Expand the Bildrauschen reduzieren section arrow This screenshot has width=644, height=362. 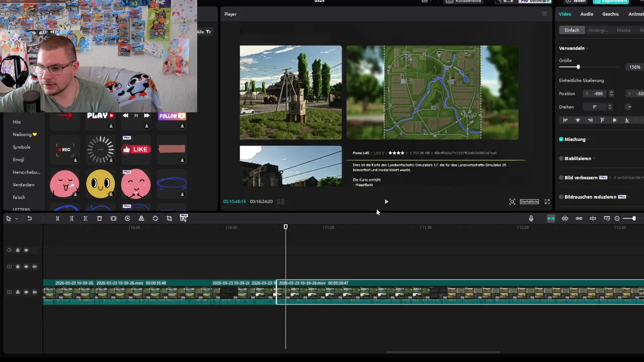629,197
